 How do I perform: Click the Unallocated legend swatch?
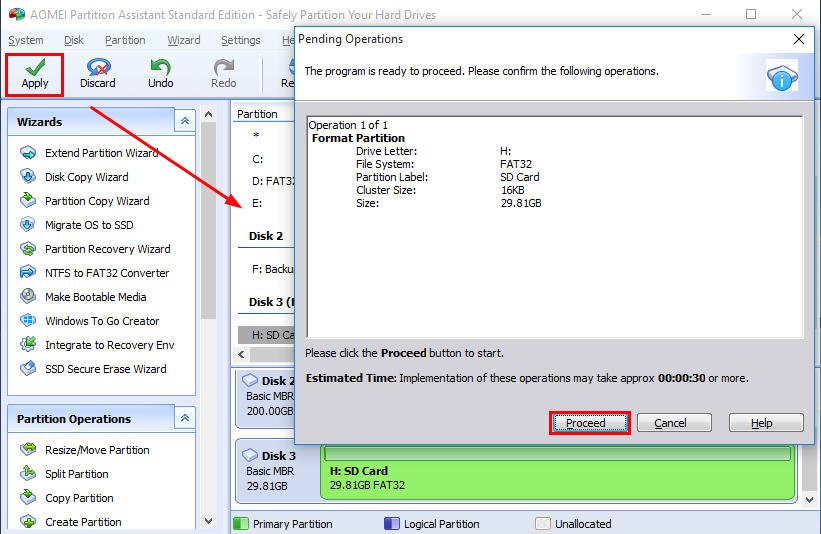(543, 524)
